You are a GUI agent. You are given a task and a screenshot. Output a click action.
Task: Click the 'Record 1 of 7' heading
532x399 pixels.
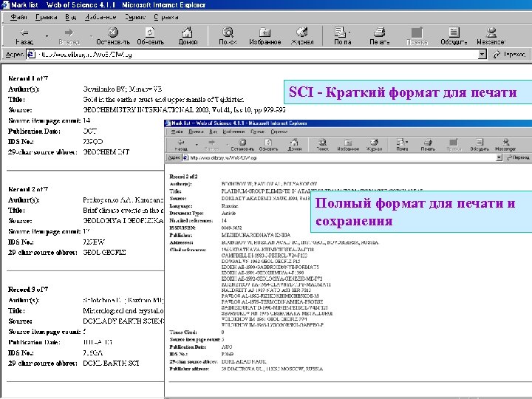[x=28, y=78]
